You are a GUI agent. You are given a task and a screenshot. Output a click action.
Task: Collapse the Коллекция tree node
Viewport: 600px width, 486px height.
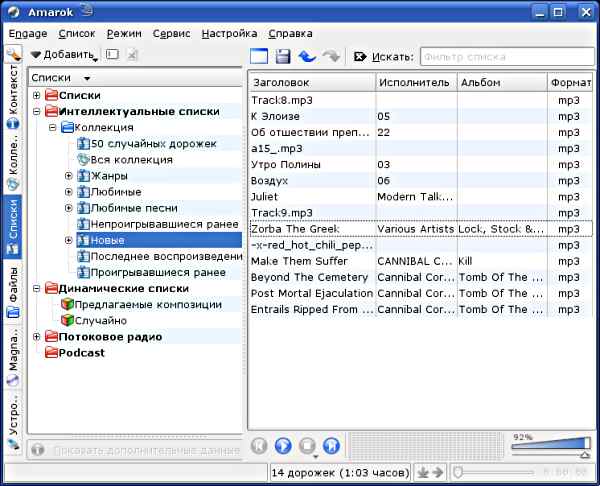point(53,127)
